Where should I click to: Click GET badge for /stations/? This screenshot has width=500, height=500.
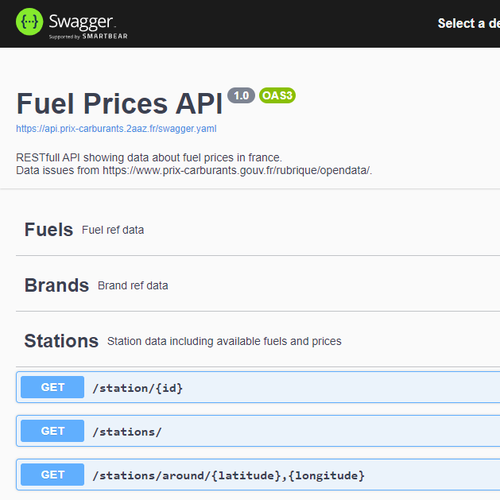pos(52,431)
